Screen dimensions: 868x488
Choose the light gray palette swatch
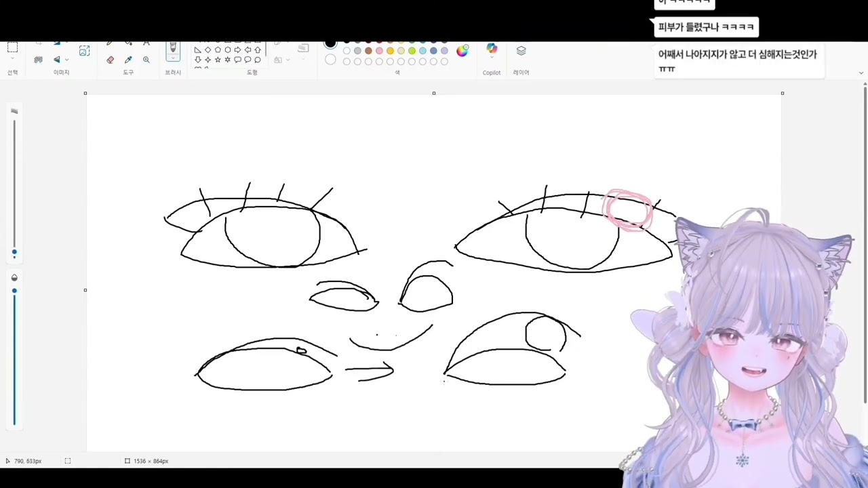click(x=357, y=51)
